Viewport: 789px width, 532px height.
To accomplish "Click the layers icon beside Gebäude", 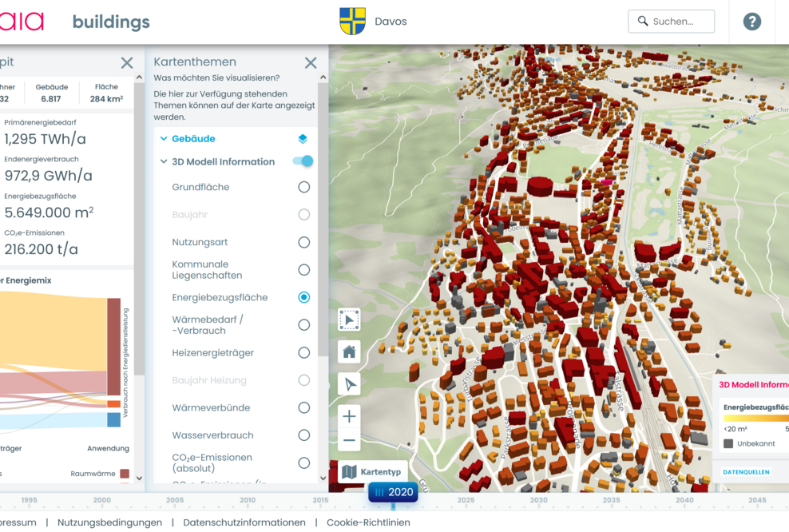I will [x=303, y=139].
